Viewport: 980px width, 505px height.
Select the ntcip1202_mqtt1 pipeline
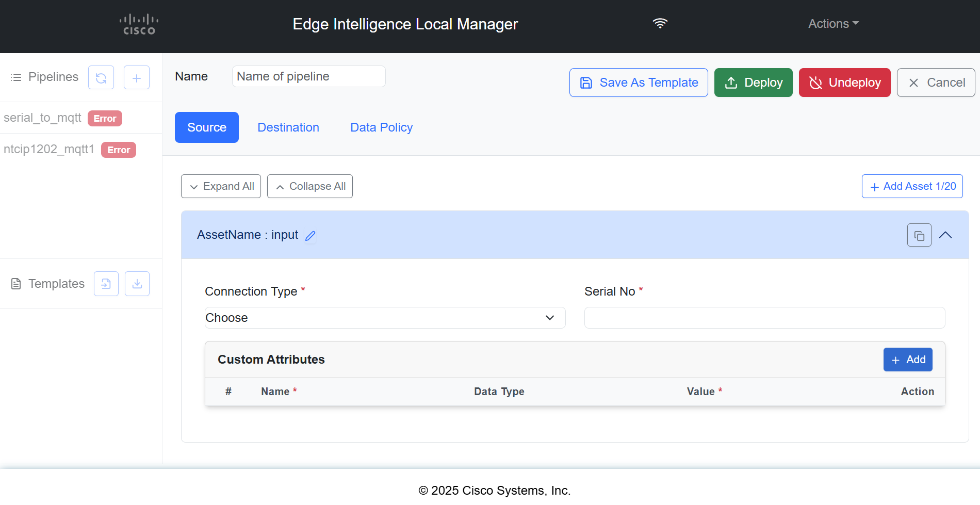[x=49, y=149]
